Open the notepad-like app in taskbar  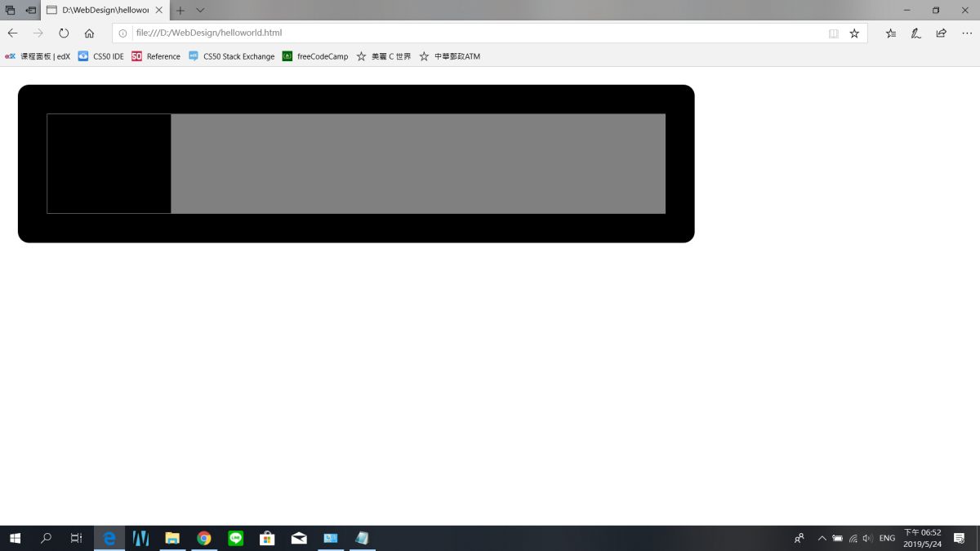click(x=363, y=538)
